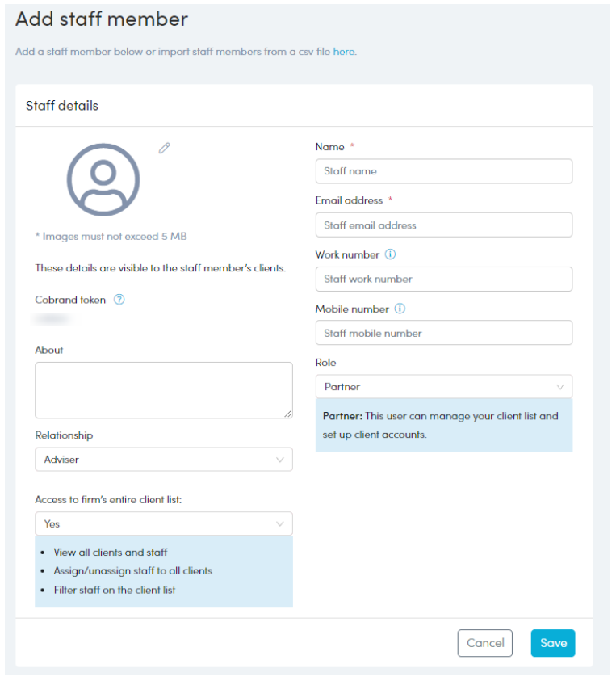Focus the Staff name input field
616x681 pixels.
tap(443, 171)
